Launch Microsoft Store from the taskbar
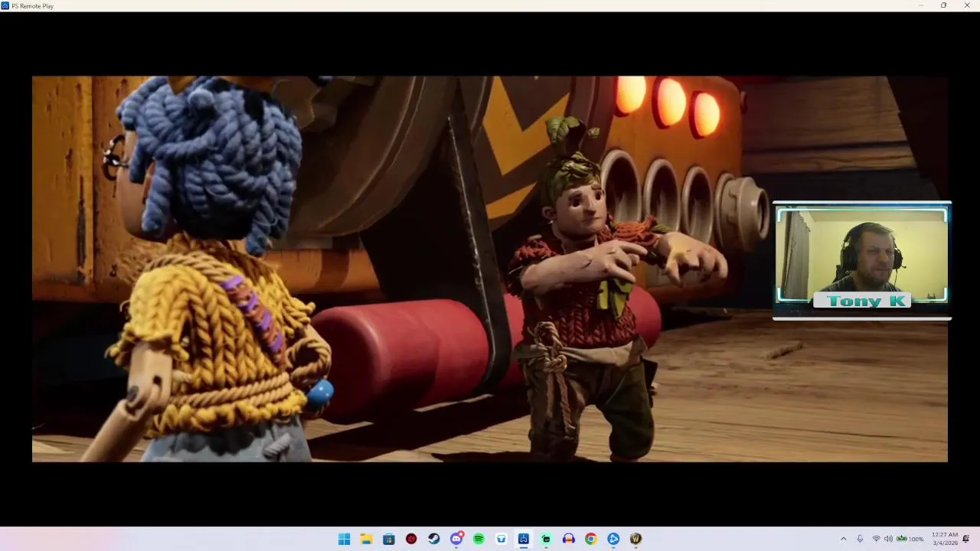The image size is (980, 551). tap(389, 539)
